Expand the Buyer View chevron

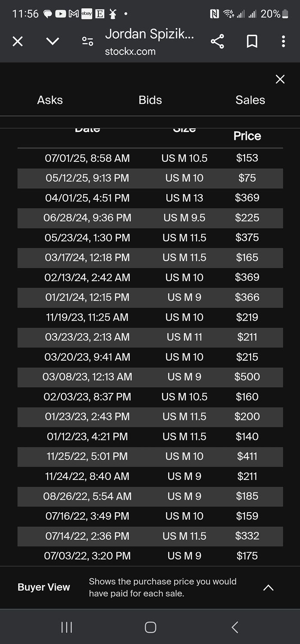(268, 588)
